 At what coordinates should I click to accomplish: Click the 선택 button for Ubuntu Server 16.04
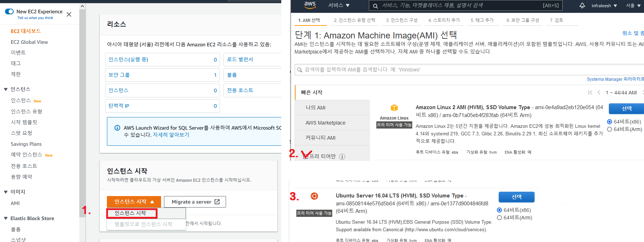click(x=517, y=197)
